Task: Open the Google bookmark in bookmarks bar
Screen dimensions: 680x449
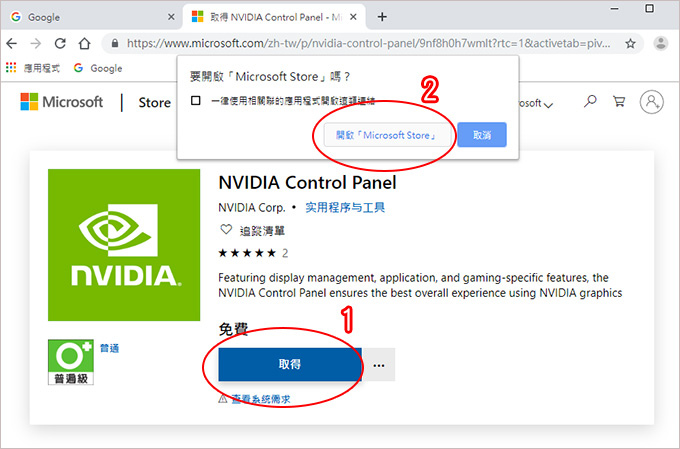Action: (x=98, y=68)
